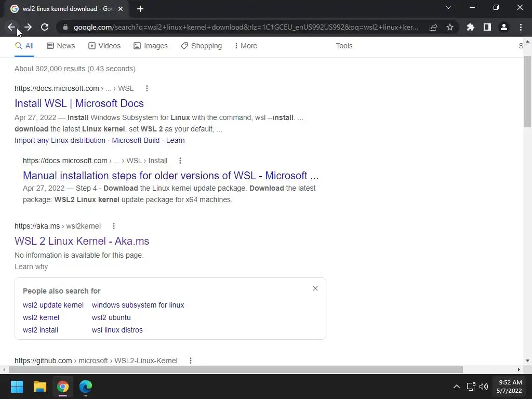Search for windows subsystem for linux suggestion
Image resolution: width=532 pixels, height=399 pixels.
(138, 305)
